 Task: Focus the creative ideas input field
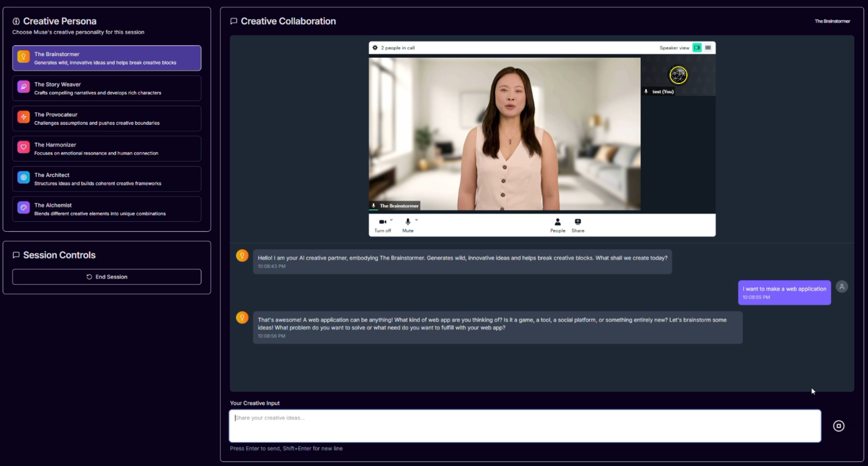(525, 426)
